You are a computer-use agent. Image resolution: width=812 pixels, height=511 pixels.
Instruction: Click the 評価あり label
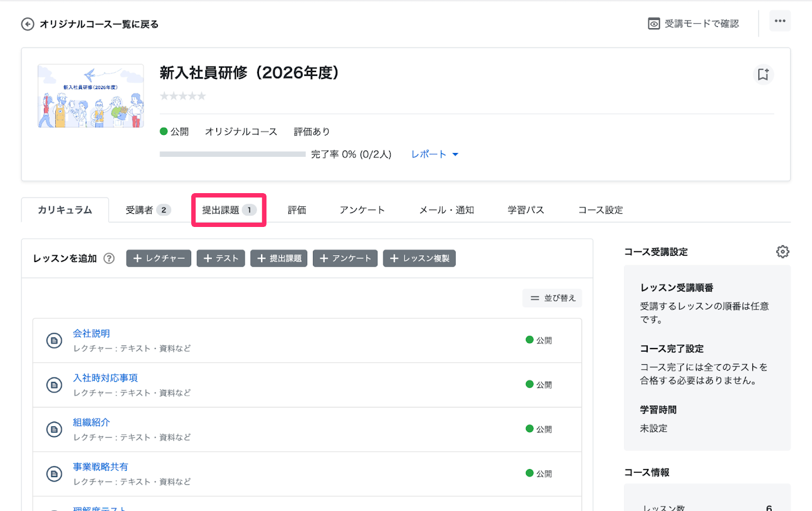pos(312,132)
